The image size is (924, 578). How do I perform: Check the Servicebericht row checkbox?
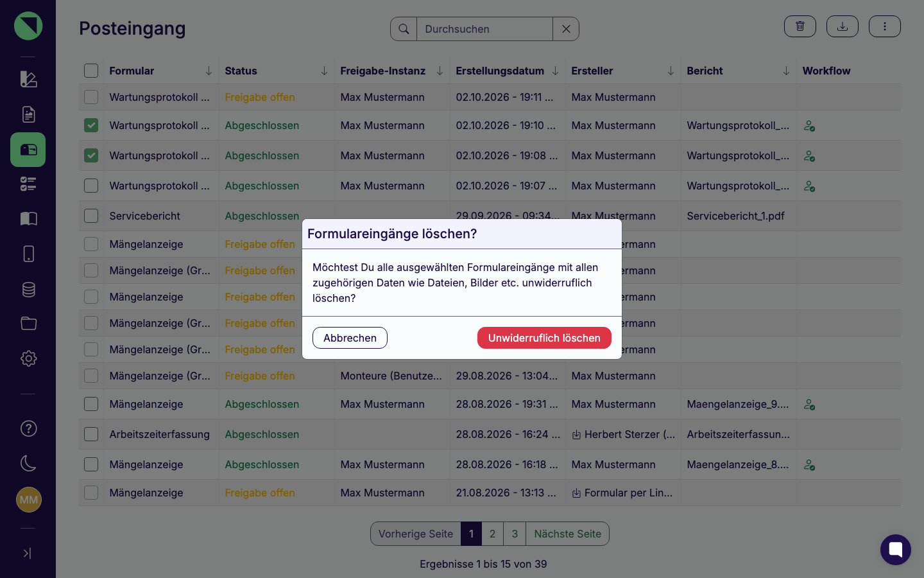91,216
